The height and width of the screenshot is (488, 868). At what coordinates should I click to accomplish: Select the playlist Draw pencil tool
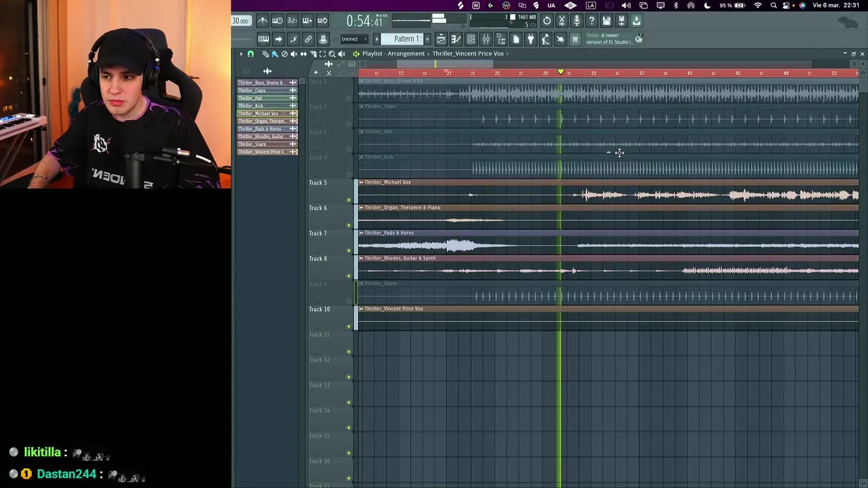coord(265,54)
